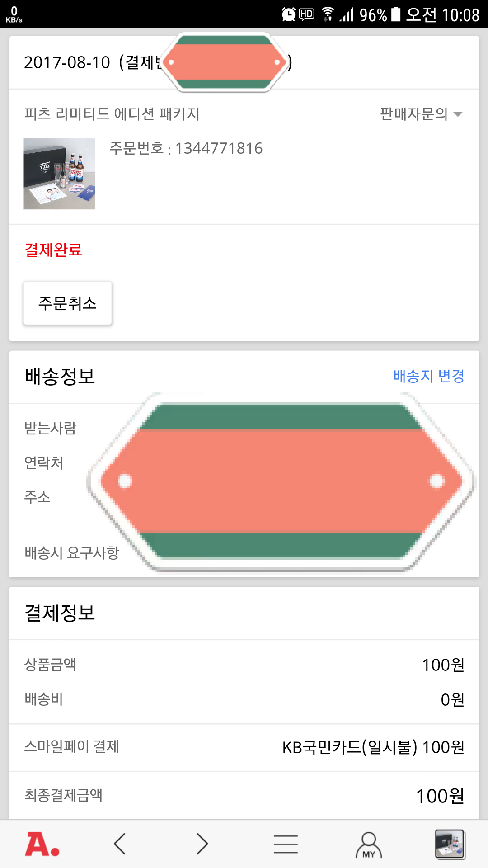Tap the red A. home logo
This screenshot has height=868, width=488.
(42, 844)
